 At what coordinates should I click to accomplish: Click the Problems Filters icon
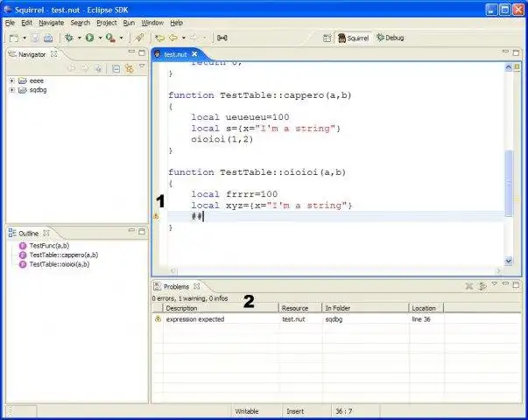tap(482, 286)
